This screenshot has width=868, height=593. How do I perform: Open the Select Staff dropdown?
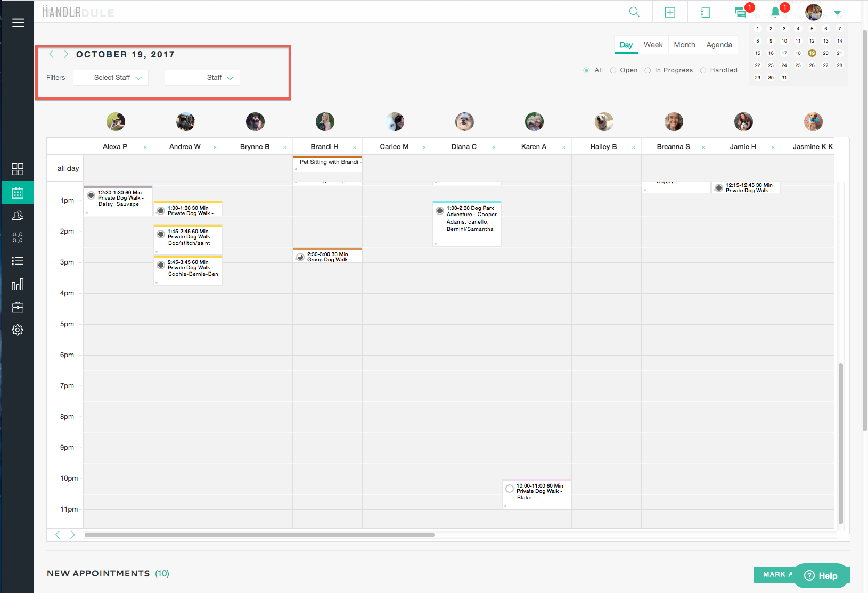(x=110, y=77)
